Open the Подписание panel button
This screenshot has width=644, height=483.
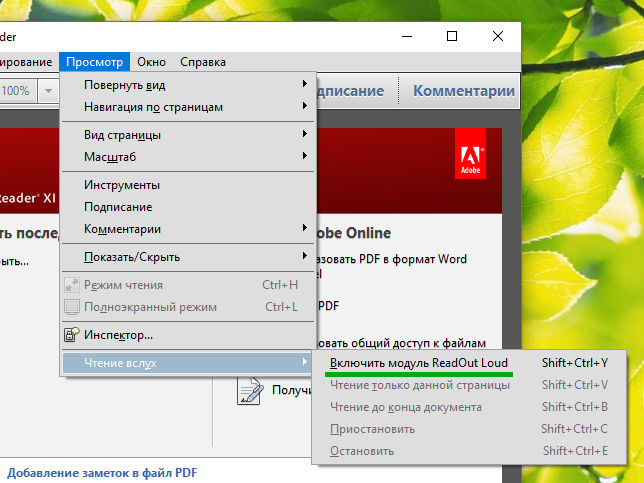[x=350, y=91]
